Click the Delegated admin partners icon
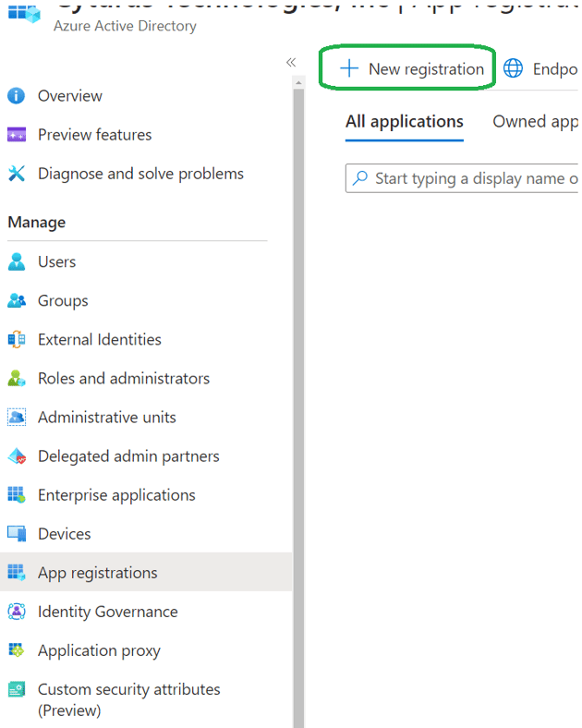 click(17, 456)
